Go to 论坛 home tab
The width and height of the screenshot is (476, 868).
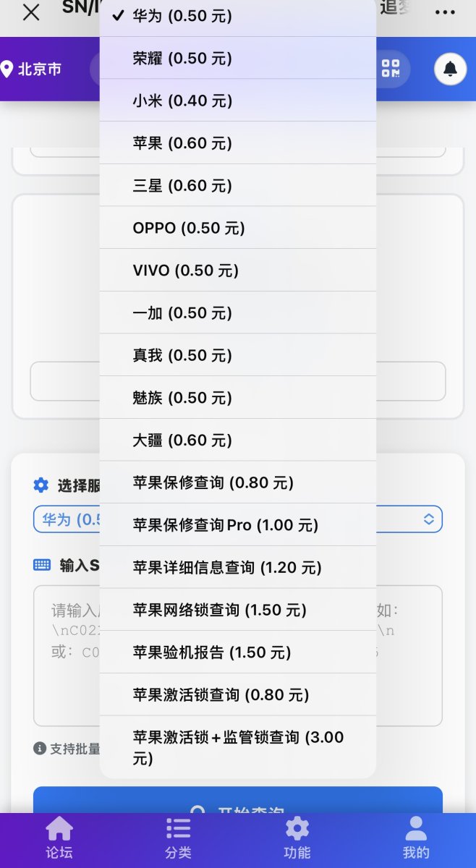[59, 838]
